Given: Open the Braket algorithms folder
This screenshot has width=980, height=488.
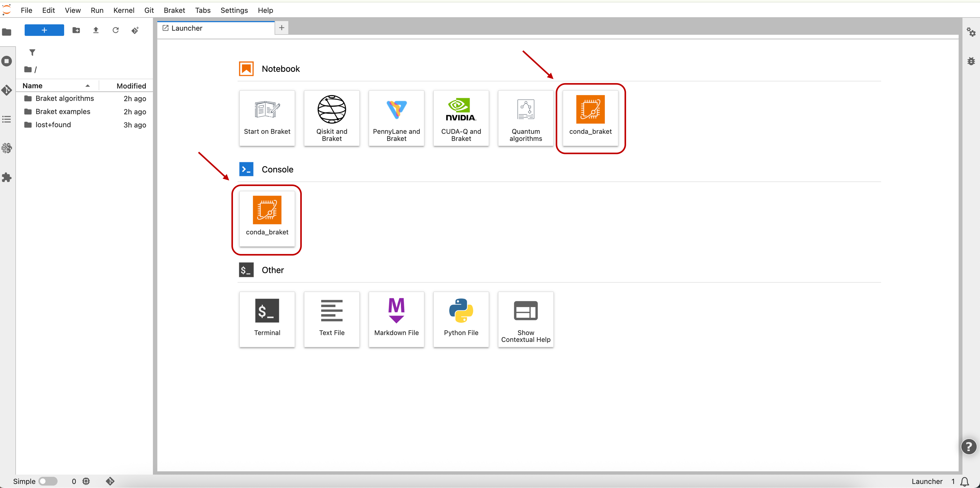Looking at the screenshot, I should pyautogui.click(x=65, y=98).
